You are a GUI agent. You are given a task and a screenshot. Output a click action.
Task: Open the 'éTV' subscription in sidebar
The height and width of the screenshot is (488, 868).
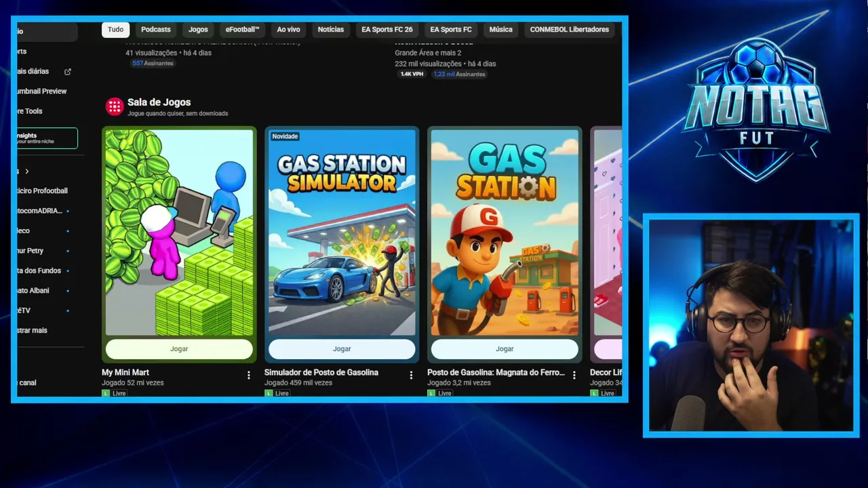(24, 310)
